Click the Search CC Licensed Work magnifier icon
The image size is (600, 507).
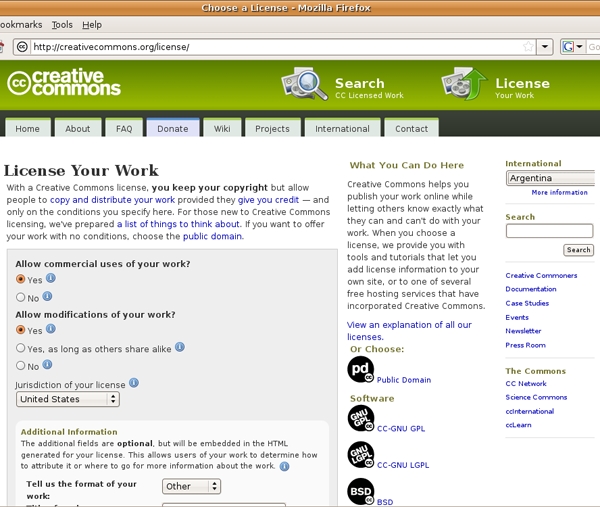pos(304,85)
